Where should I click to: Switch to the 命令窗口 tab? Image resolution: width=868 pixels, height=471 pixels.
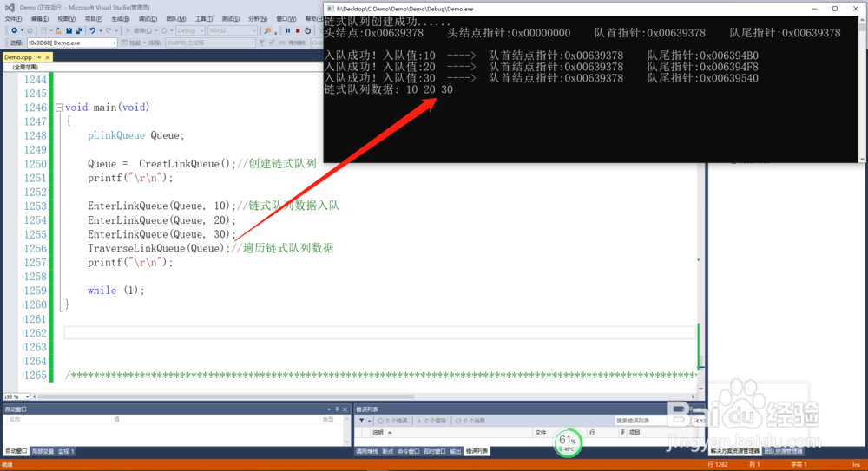(409, 451)
